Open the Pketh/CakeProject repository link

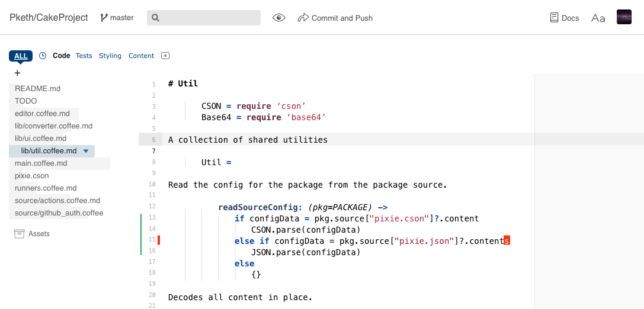pos(49,18)
